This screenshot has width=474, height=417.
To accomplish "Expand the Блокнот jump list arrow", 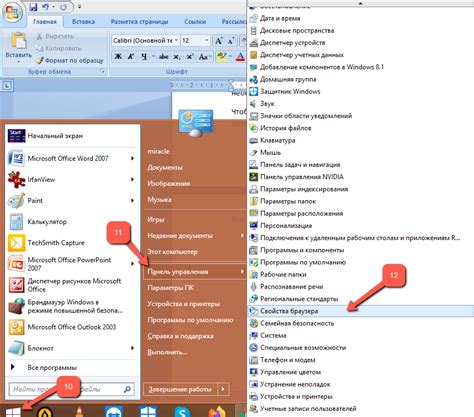I will [132, 348].
